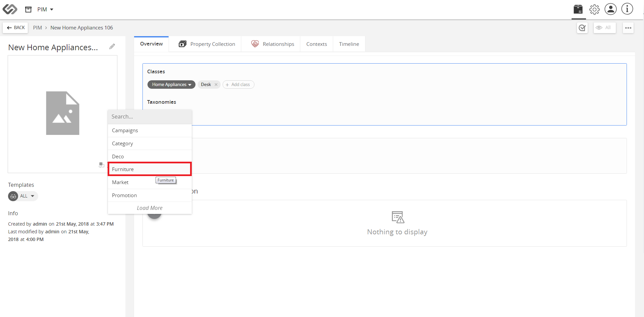Switch to the Contexts tab
This screenshot has width=644, height=317.
click(x=316, y=44)
